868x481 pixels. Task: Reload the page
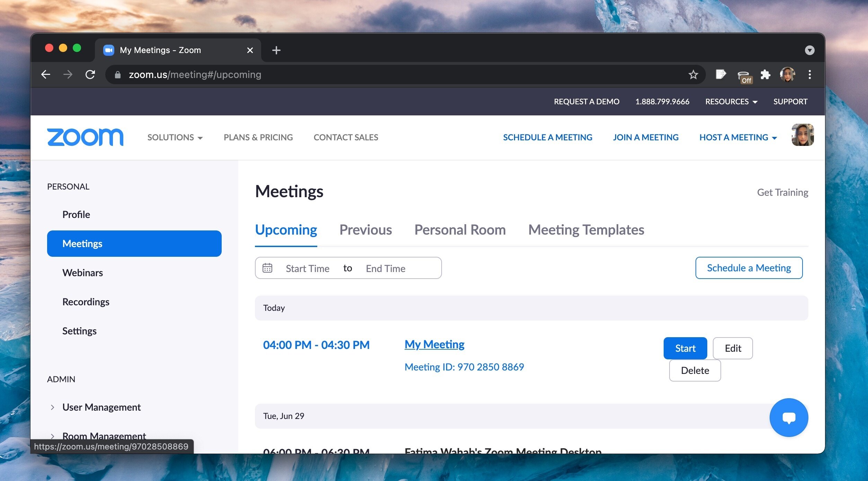tap(90, 74)
